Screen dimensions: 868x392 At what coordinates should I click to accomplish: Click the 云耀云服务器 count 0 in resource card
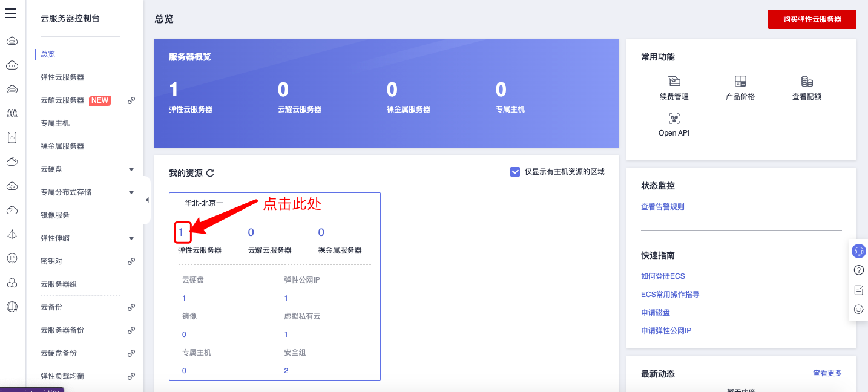251,232
